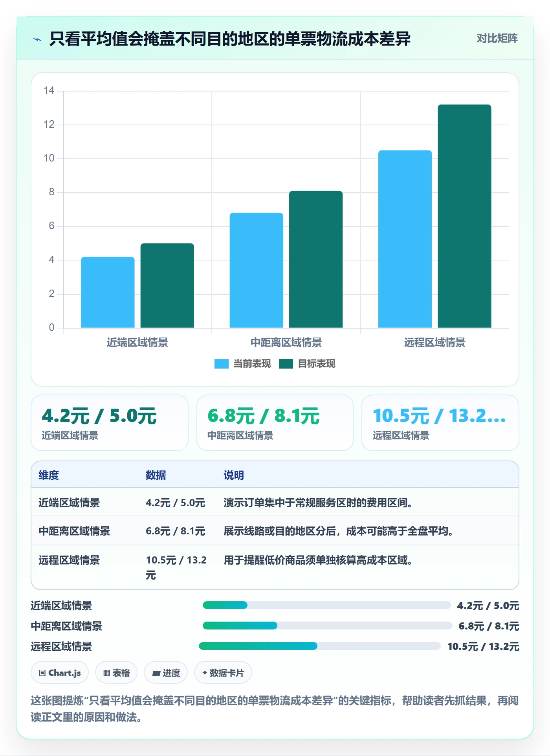This screenshot has height=756, width=550.
Task: Click the light blue bar for 中距离区域情景
Action: (256, 270)
